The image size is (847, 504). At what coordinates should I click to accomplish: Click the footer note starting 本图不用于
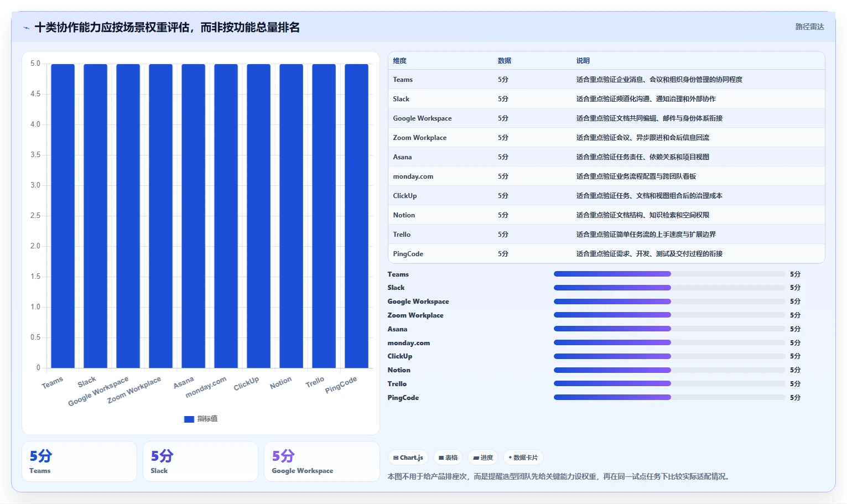coord(558,476)
